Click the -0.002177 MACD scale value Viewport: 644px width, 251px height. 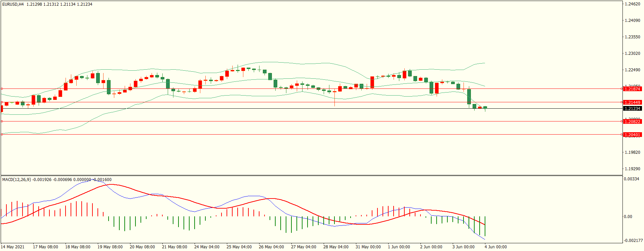point(633,241)
